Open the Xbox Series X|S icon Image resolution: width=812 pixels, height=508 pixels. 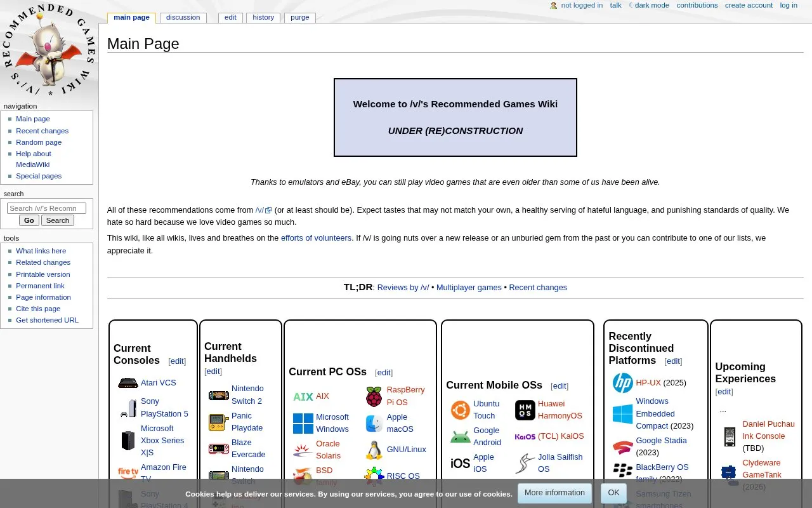(128, 440)
